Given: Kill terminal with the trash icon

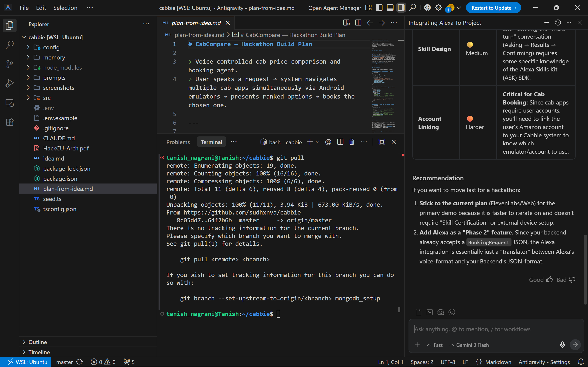Looking at the screenshot, I should [352, 142].
